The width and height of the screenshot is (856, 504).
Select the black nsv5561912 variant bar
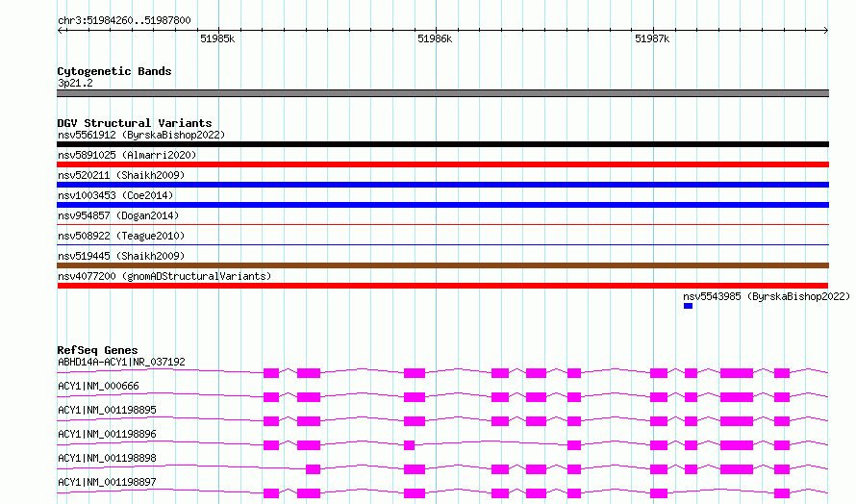coord(442,144)
